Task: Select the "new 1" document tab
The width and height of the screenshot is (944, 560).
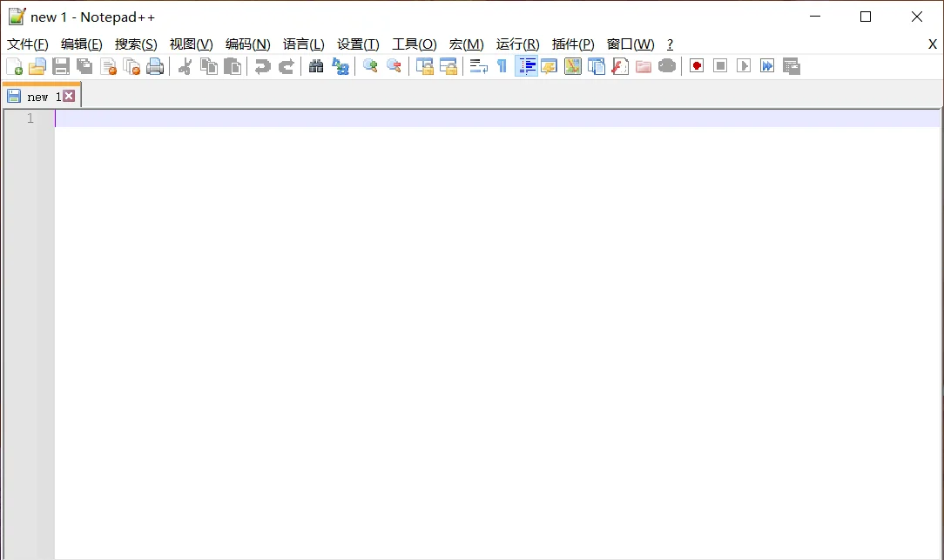Action: [38, 97]
